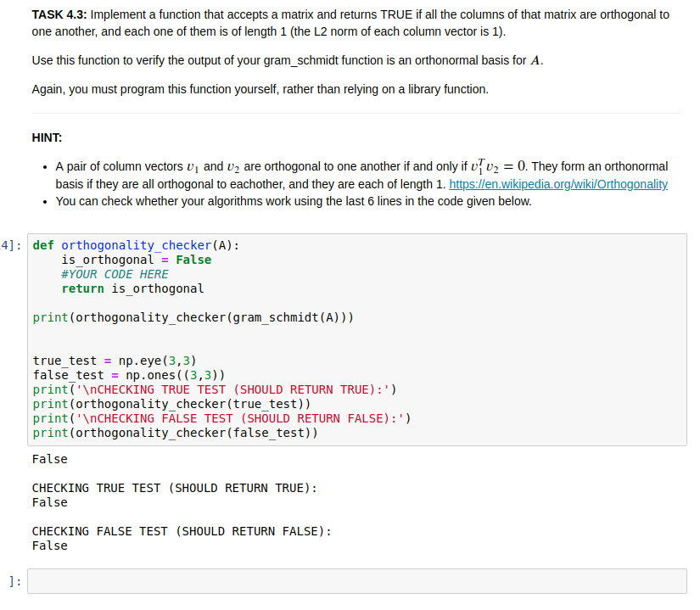Click the 'CHECKING TRUE TEST (SHOULD RETURN TRUE):' output line
This screenshot has height=610, width=700.
tap(175, 488)
